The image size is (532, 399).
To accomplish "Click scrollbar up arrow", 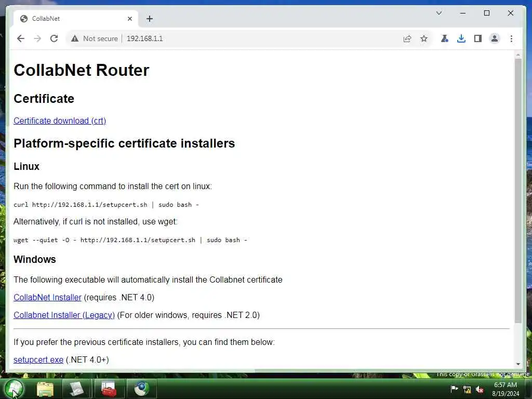I will pyautogui.click(x=518, y=55).
